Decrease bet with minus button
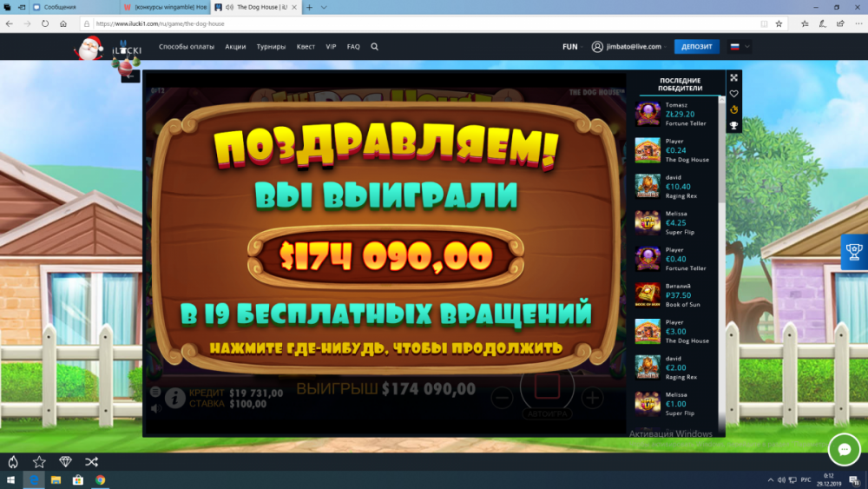This screenshot has height=489, width=868. click(x=502, y=398)
